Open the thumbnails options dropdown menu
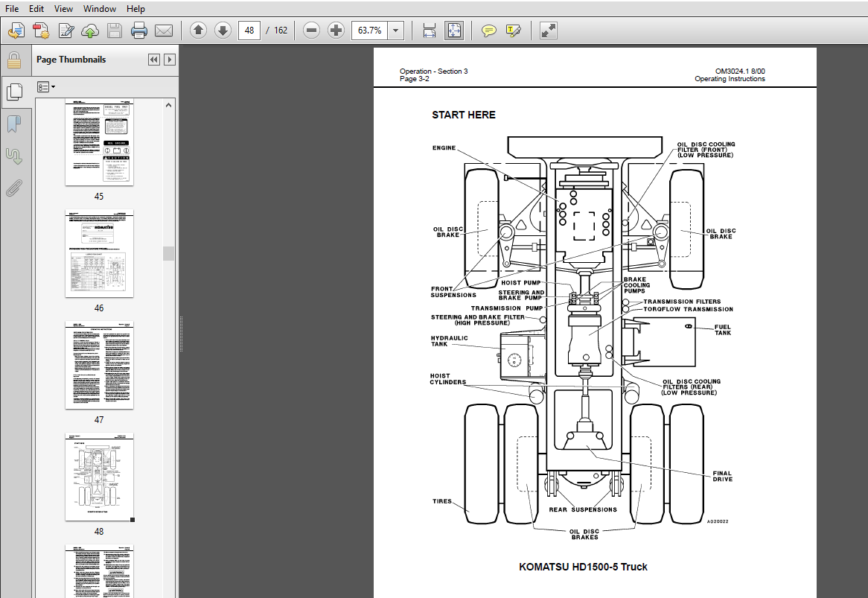This screenshot has height=598, width=868. click(46, 87)
